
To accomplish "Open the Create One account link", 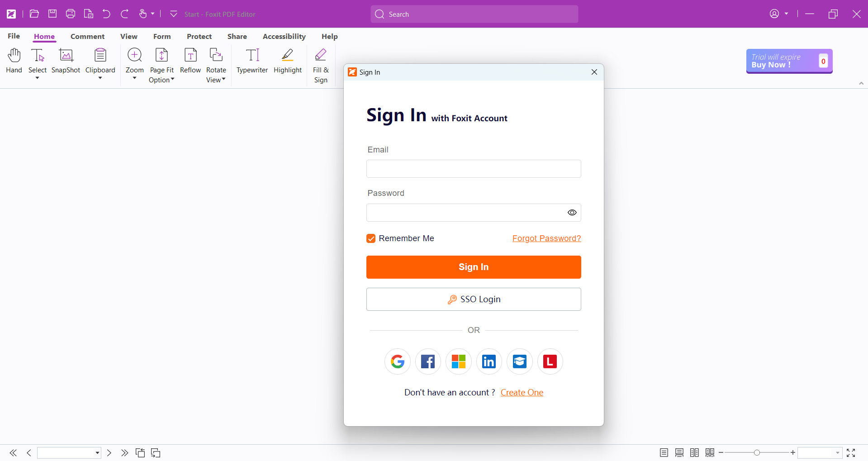I will (522, 393).
